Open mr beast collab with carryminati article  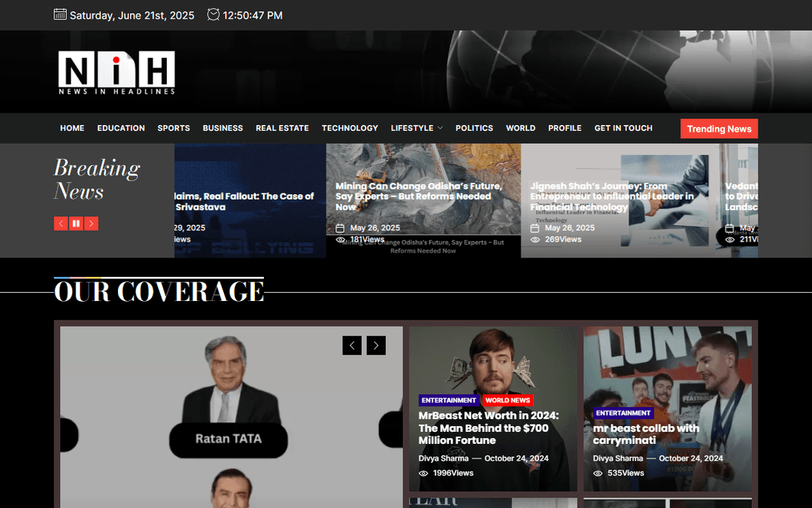(646, 434)
